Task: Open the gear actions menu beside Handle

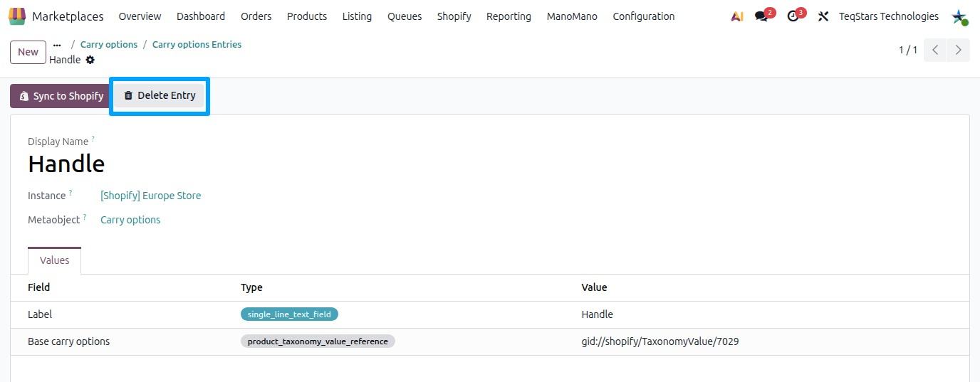Action: point(90,60)
